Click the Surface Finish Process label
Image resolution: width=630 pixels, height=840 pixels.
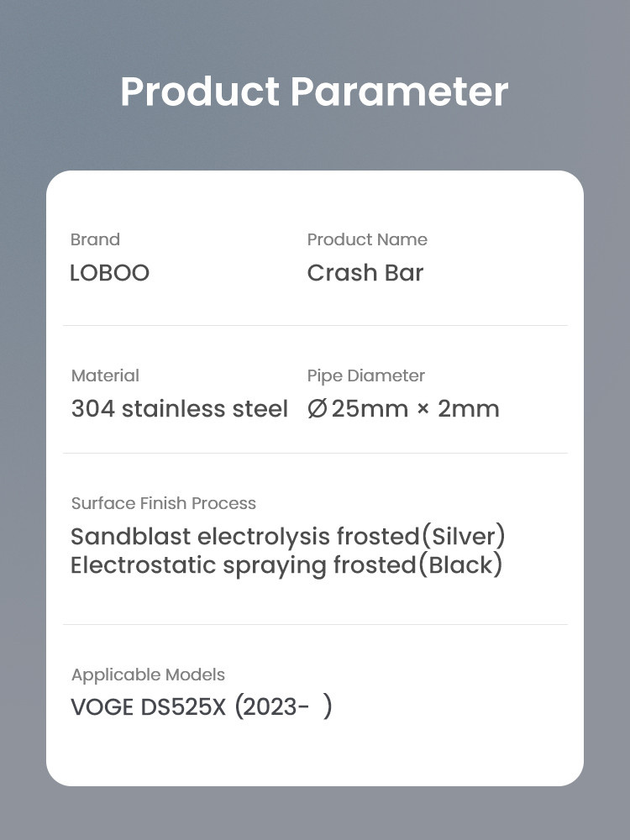click(164, 503)
